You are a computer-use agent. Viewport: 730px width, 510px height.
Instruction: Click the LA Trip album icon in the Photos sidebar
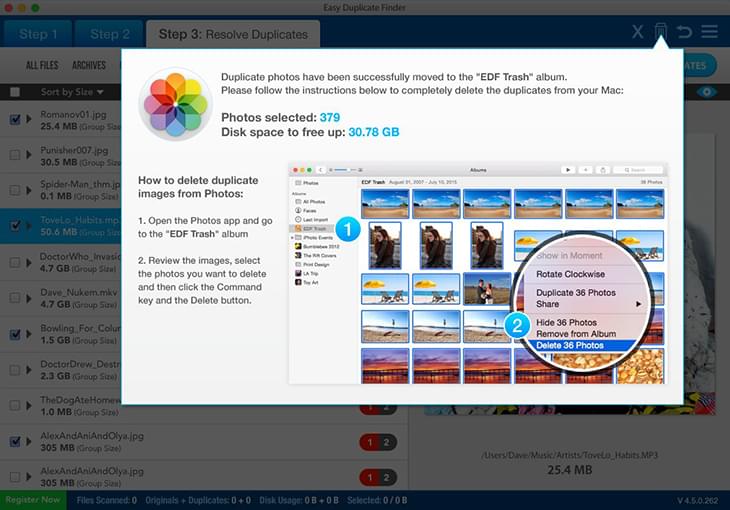click(x=298, y=273)
